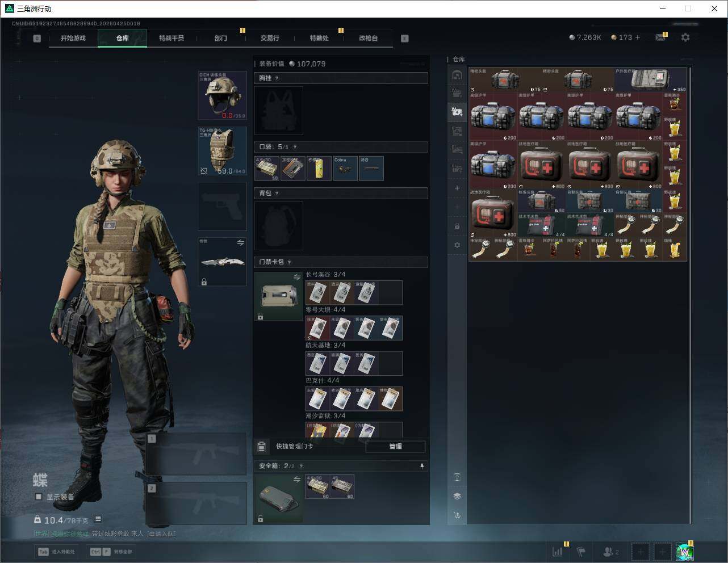
Task: Select the highlighted IV medical stash tab
Action: click(457, 112)
